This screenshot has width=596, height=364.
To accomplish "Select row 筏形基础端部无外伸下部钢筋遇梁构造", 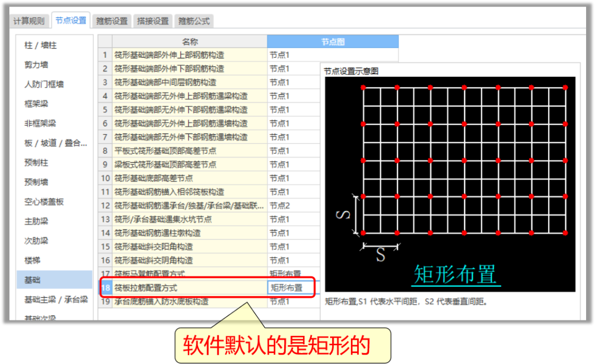I will [190, 110].
